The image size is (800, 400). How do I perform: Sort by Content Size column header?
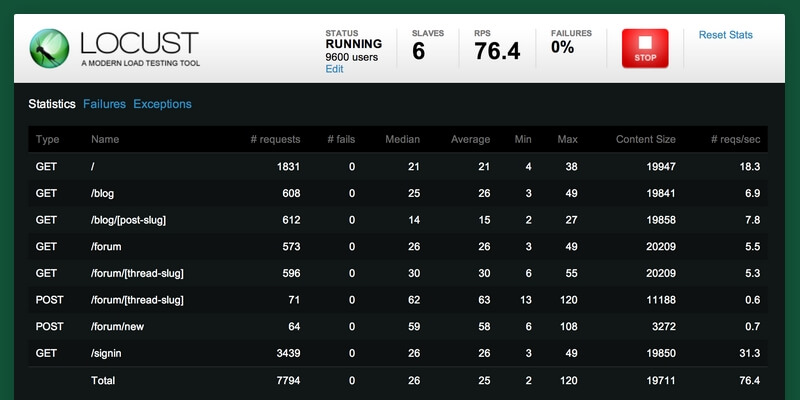tap(645, 140)
